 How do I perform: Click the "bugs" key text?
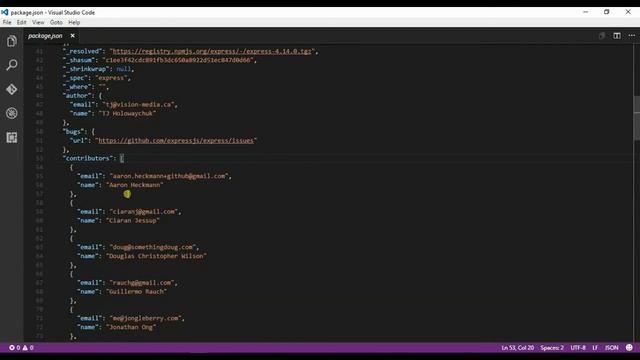(74, 131)
